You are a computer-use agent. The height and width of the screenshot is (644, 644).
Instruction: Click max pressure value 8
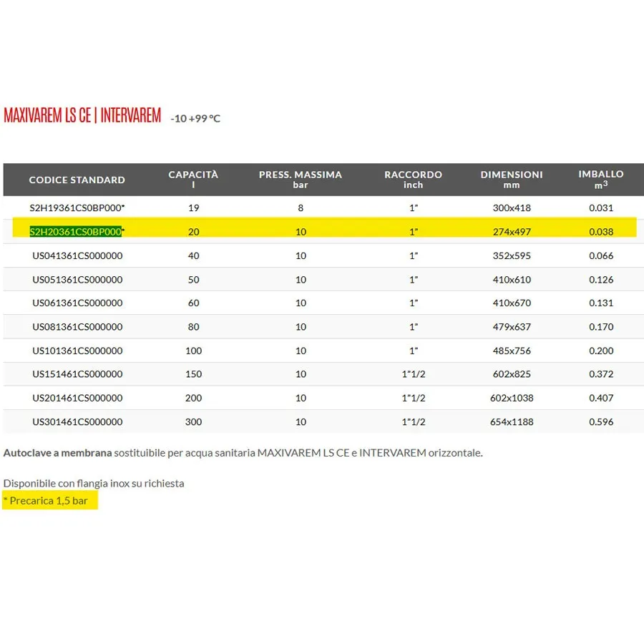(x=301, y=208)
